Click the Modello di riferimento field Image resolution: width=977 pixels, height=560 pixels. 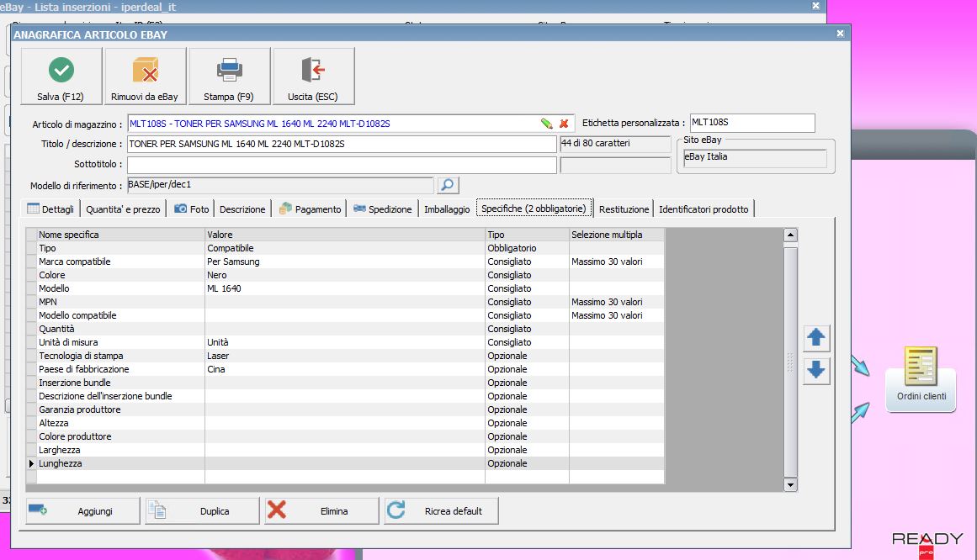280,185
